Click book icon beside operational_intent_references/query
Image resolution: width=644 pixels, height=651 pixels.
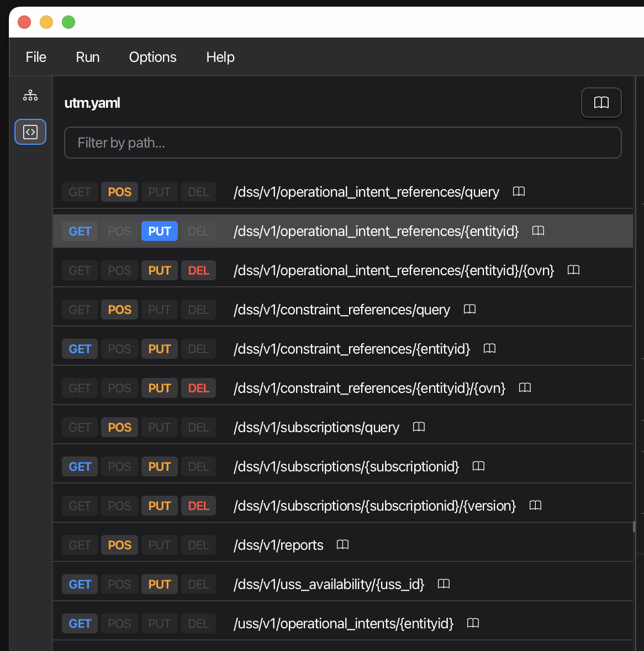519,192
